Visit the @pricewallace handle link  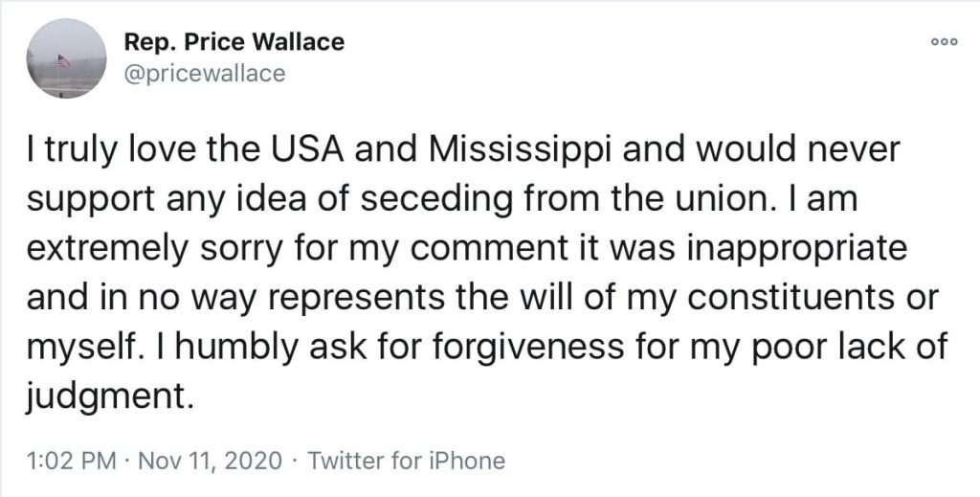(205, 73)
